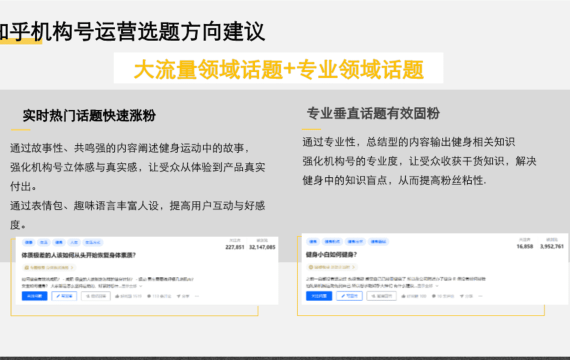The height and width of the screenshot is (360, 570).
Task: Open comments bubble icon in 体质极差的人 card
Action: pos(149,296)
